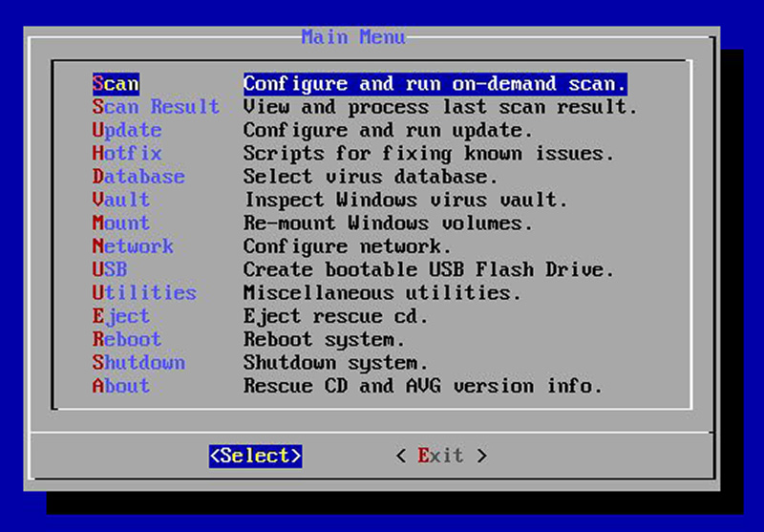Open the Scan Result menu item
The height and width of the screenshot is (532, 764).
(x=156, y=107)
